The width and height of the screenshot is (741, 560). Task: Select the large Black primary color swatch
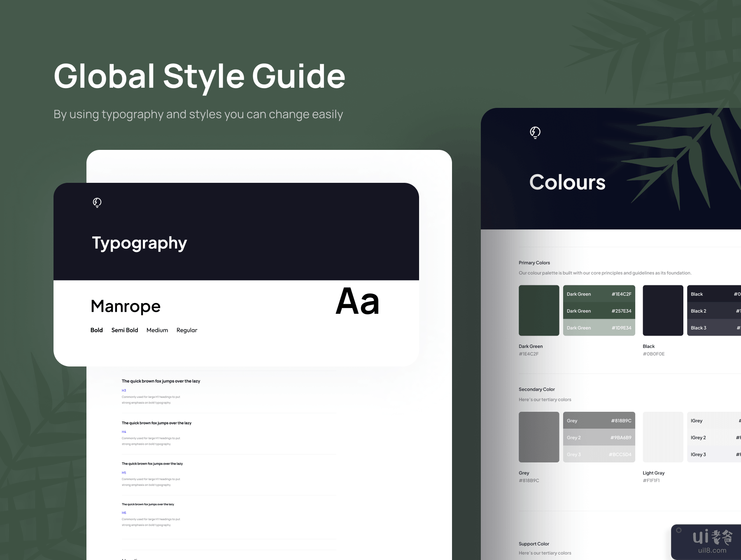click(663, 310)
